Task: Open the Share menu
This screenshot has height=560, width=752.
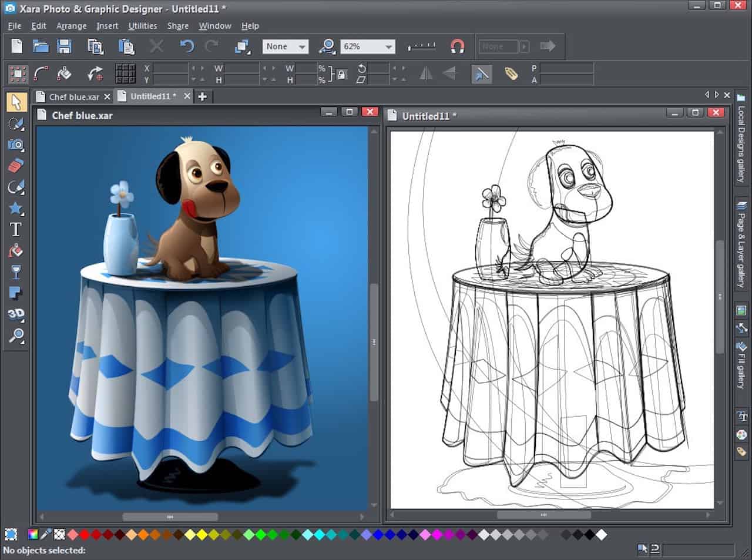Action: [177, 26]
